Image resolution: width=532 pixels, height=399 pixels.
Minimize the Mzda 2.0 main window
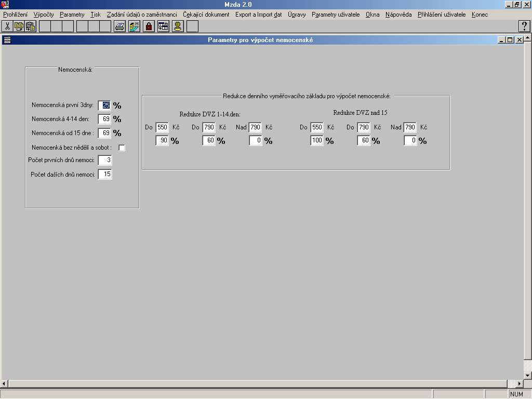508,4
